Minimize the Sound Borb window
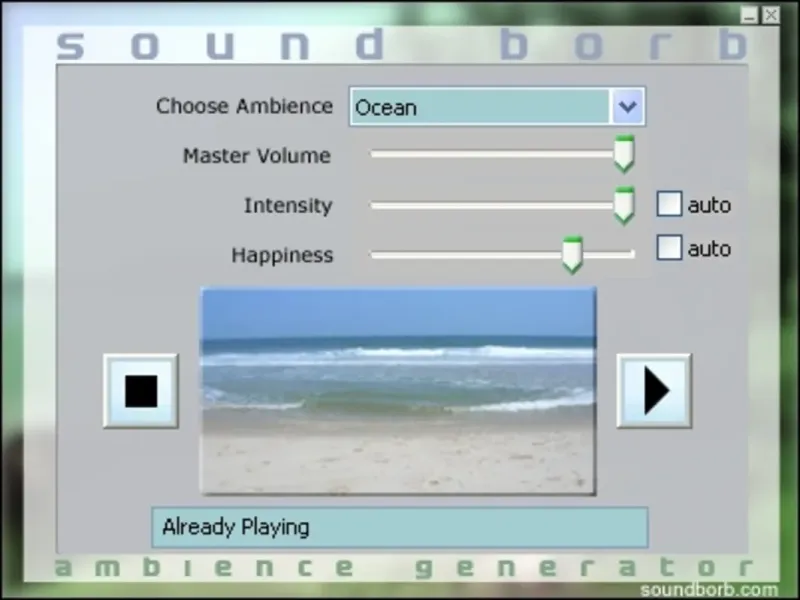The width and height of the screenshot is (800, 600). pyautogui.click(x=749, y=15)
